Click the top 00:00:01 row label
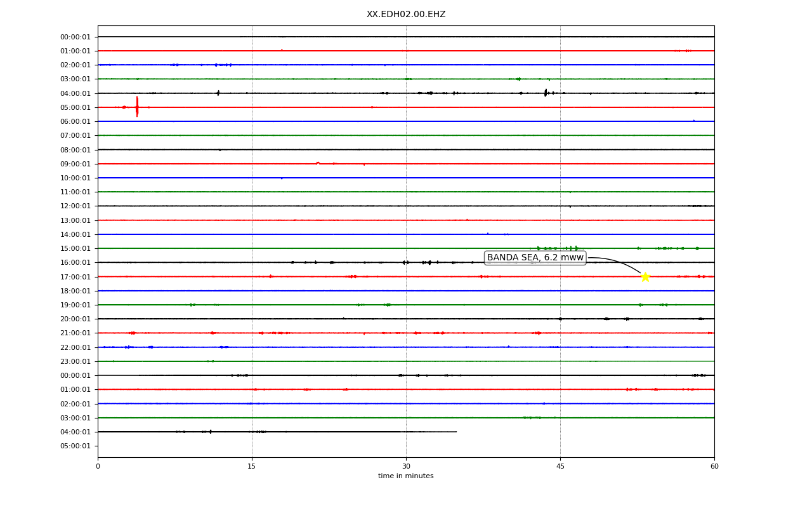This screenshot has width=812, height=508. 75,37
